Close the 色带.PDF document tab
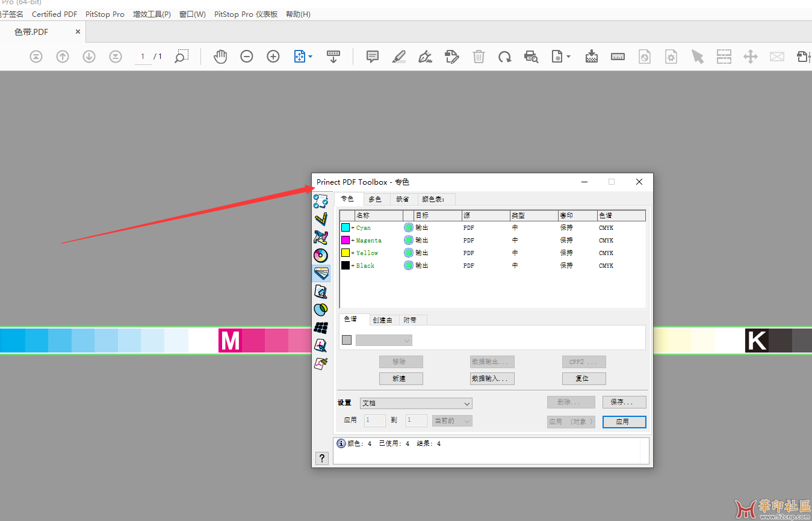The width and height of the screenshot is (812, 521). click(78, 32)
